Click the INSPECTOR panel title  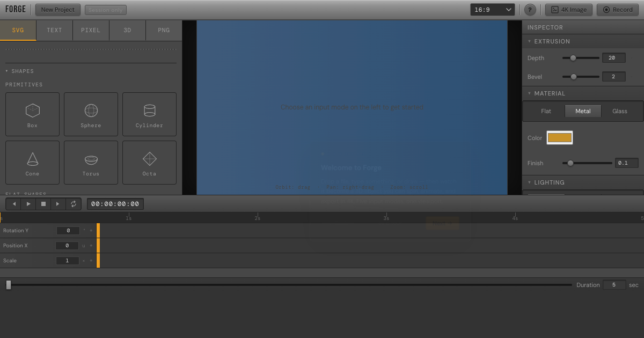(545, 27)
